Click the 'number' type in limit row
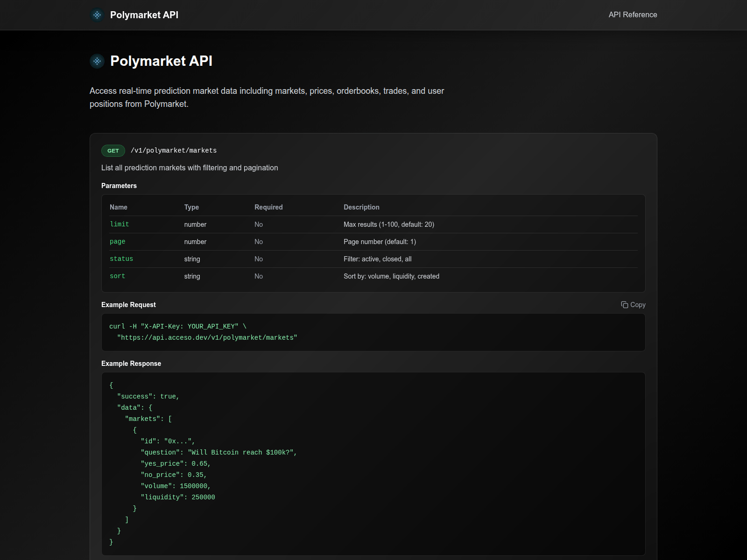The width and height of the screenshot is (747, 560). (195, 224)
